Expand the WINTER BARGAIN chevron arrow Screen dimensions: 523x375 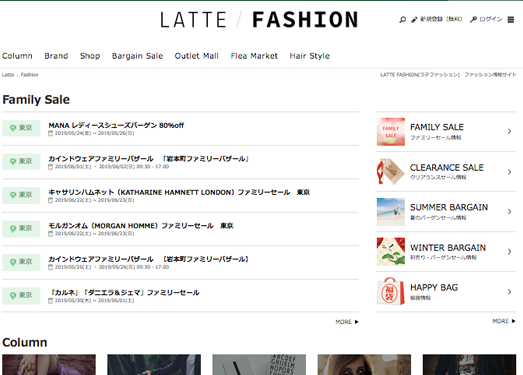[509, 252]
